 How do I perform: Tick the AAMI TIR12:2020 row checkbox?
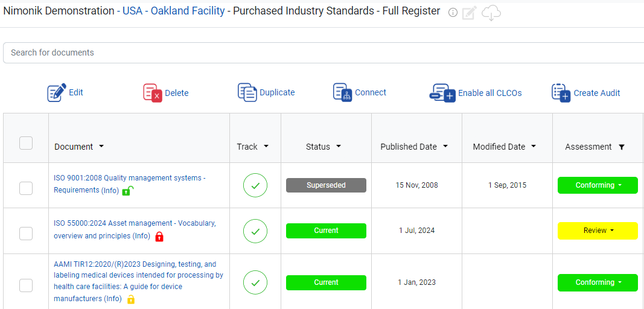(x=26, y=285)
